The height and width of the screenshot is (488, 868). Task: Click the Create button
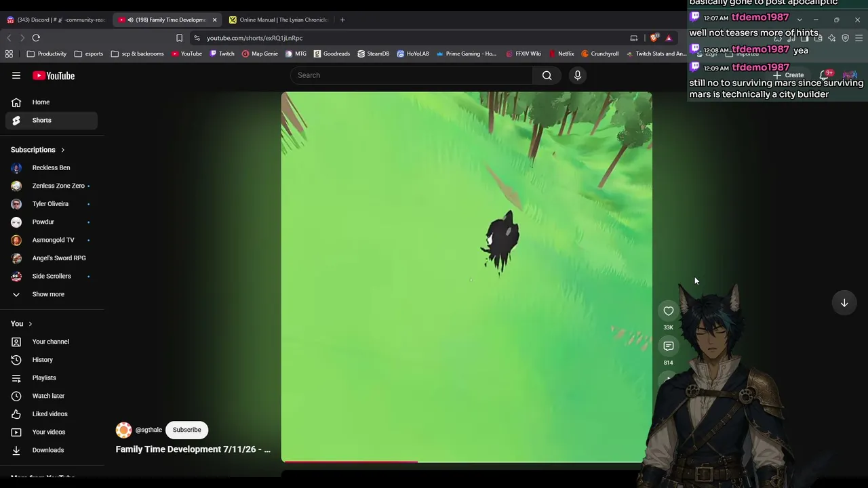[788, 75]
